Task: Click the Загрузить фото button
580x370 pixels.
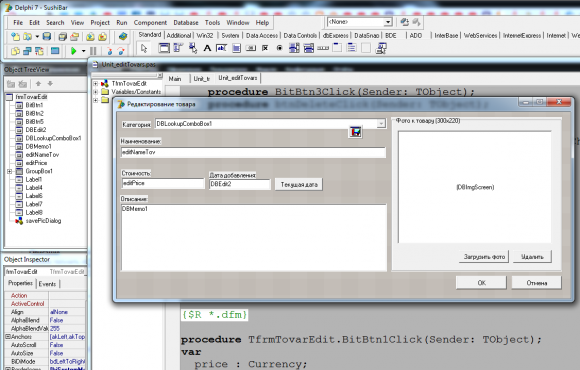Action: point(484,256)
